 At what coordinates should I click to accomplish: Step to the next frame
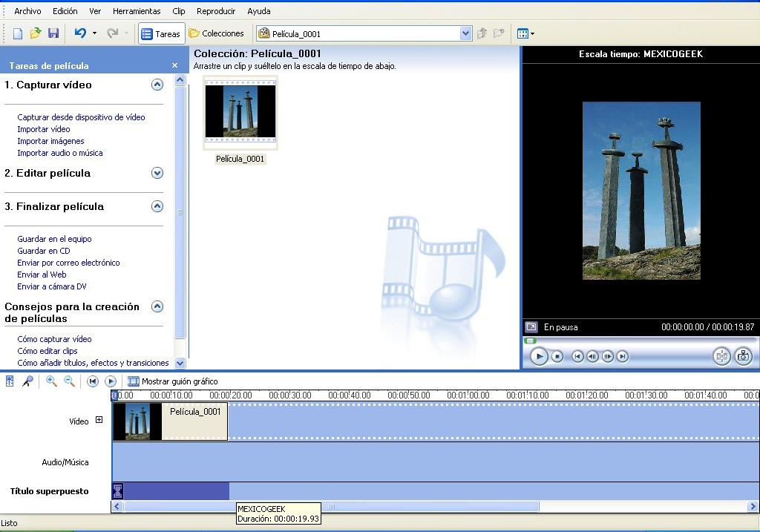(x=607, y=357)
